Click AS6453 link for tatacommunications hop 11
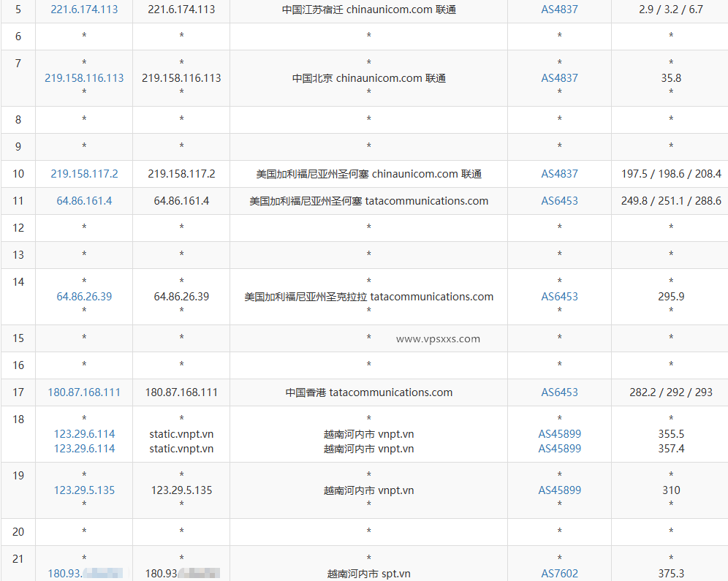728x581 pixels. [x=559, y=201]
